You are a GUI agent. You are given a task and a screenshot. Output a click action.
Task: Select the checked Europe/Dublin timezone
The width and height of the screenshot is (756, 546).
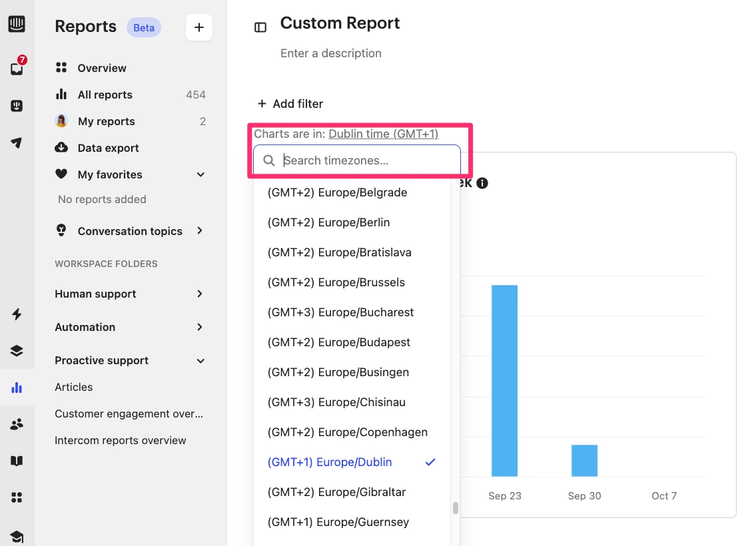point(352,462)
